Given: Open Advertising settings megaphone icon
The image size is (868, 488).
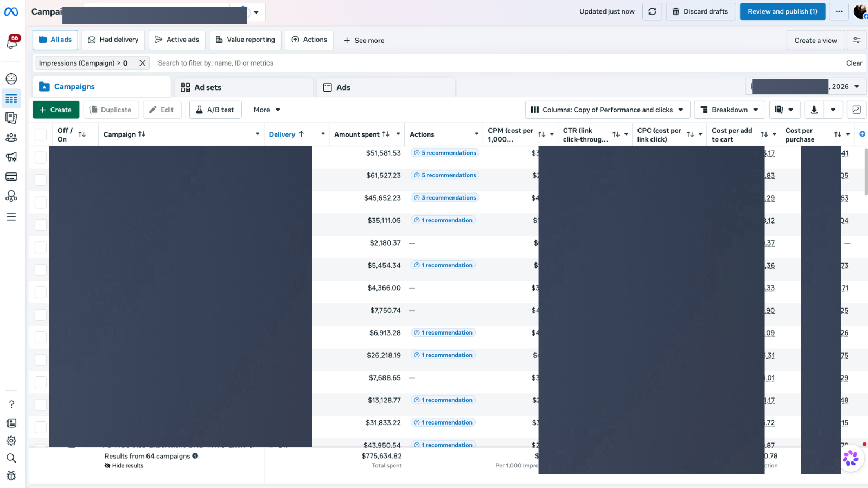Looking at the screenshot, I should (11, 157).
